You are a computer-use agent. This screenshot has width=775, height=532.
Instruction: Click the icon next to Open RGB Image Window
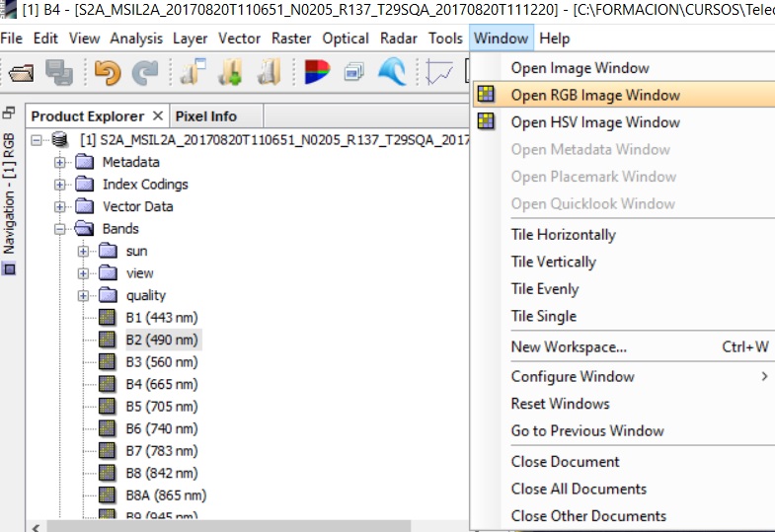(x=486, y=94)
